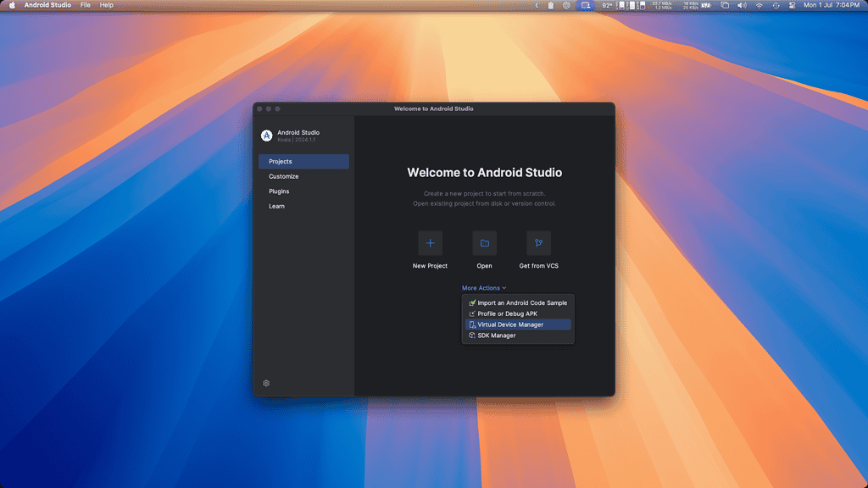Open the File menu in the menu bar
This screenshot has width=868, height=488.
pos(86,5)
